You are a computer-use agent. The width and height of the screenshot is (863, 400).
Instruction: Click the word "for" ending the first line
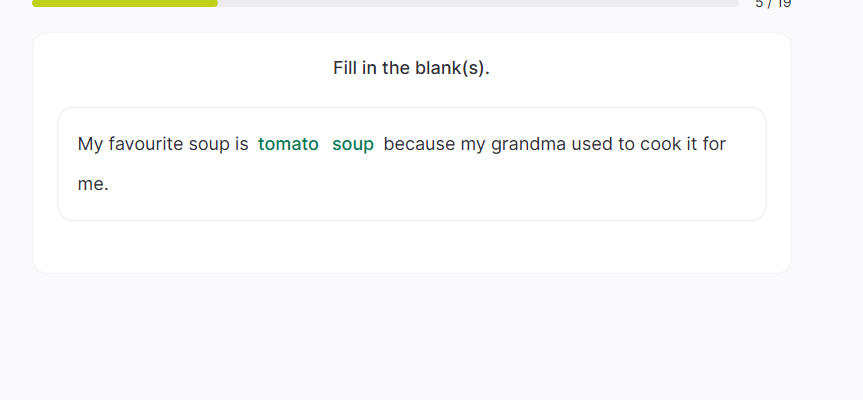(x=714, y=144)
